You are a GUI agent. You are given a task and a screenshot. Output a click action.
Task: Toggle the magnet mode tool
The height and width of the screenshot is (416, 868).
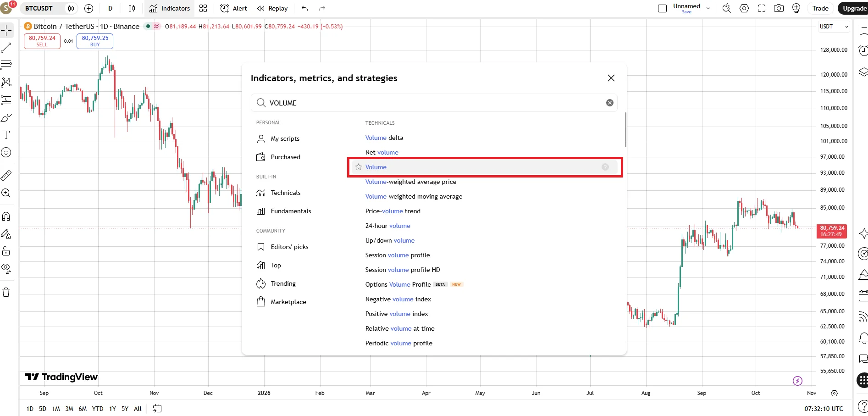coord(6,216)
